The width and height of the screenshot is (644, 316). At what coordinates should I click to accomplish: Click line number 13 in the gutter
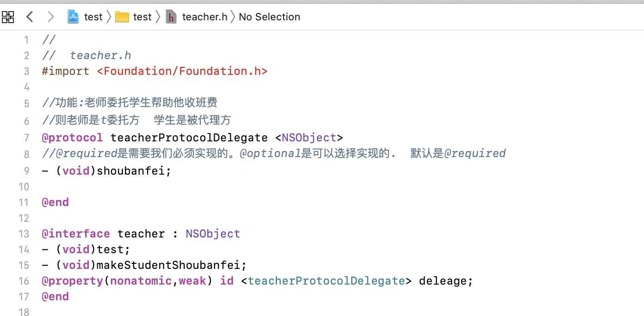click(24, 234)
